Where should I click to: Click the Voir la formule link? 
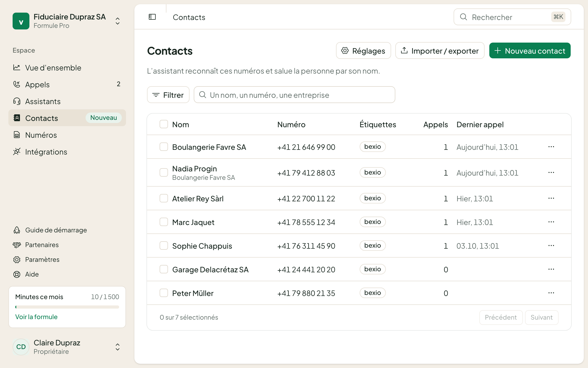coord(36,317)
